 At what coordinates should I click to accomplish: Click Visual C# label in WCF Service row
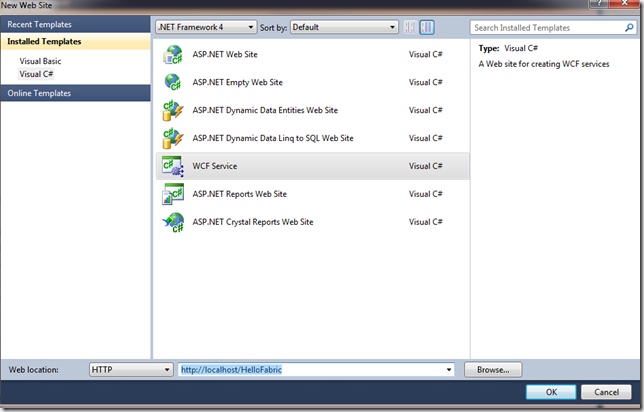(426, 166)
